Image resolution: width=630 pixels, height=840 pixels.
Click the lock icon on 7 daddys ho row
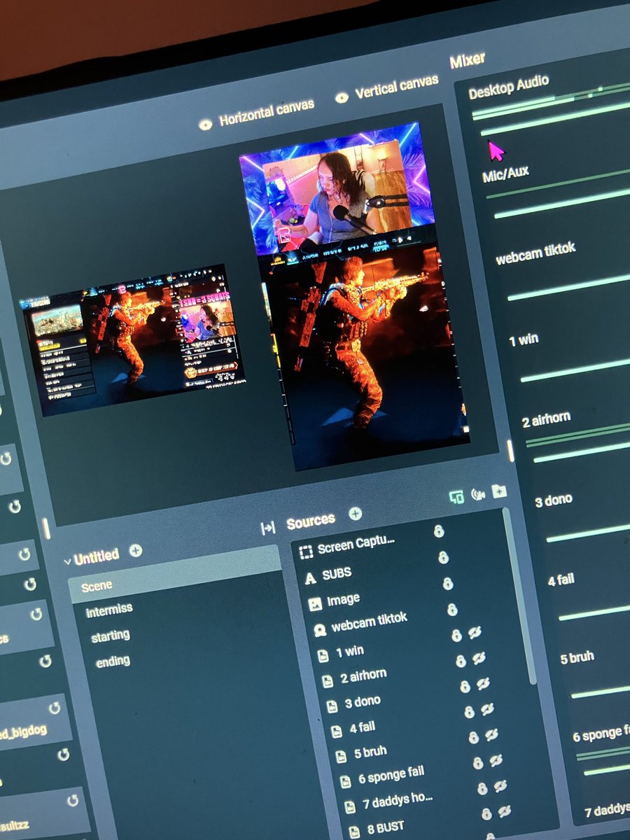coord(482,788)
